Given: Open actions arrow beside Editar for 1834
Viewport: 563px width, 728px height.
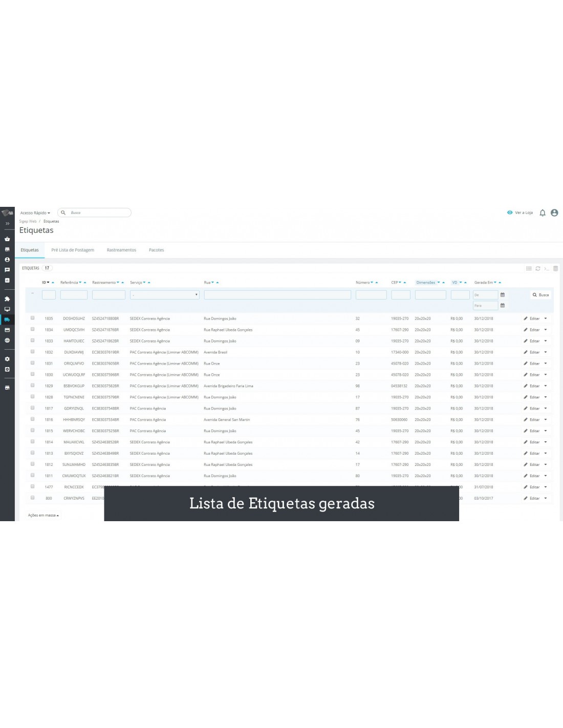Looking at the screenshot, I should tap(546, 330).
